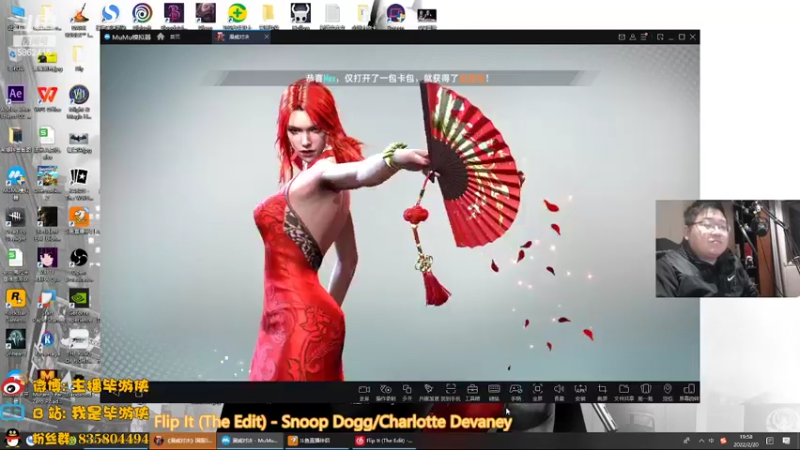Image resolution: width=800 pixels, height=450 pixels.
Task: Open the green 360 plus desktop icon
Action: (237, 13)
